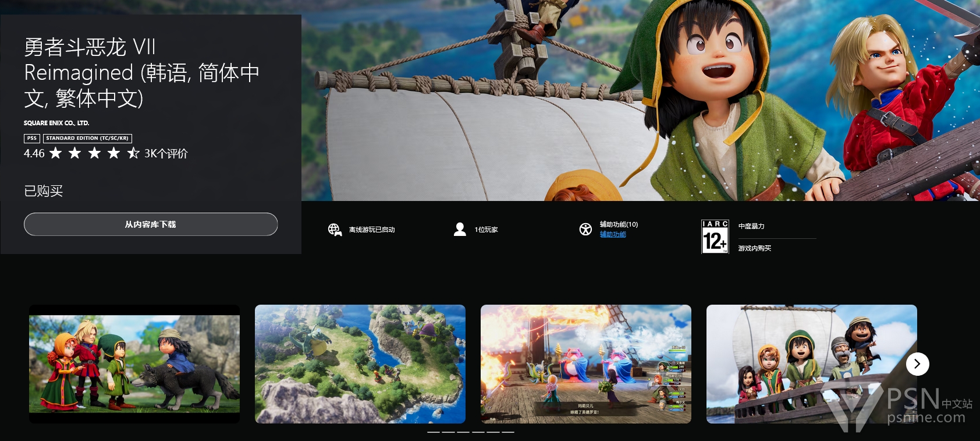Click the half-filled fifth rating star
This screenshot has width=980, height=441.
tap(133, 153)
